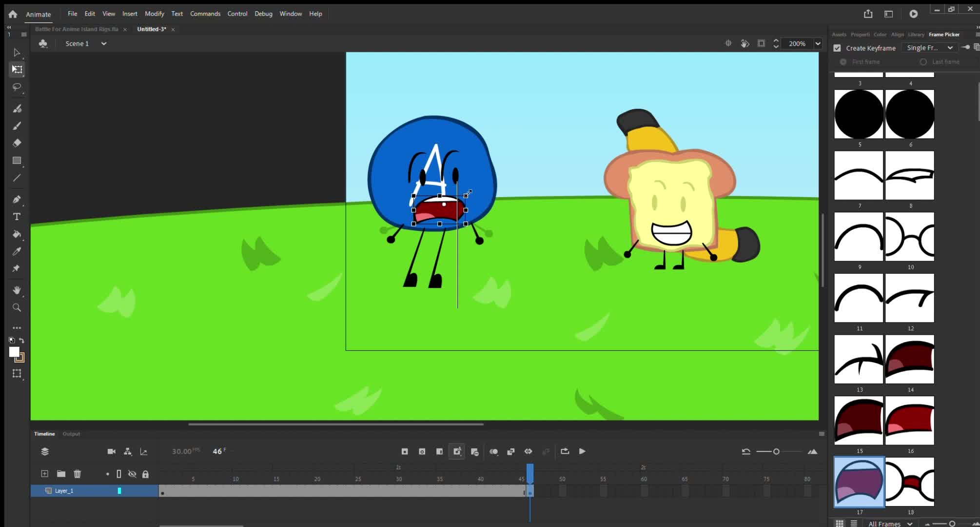
Task: Swap the fill and stroke colors
Action: point(21,340)
